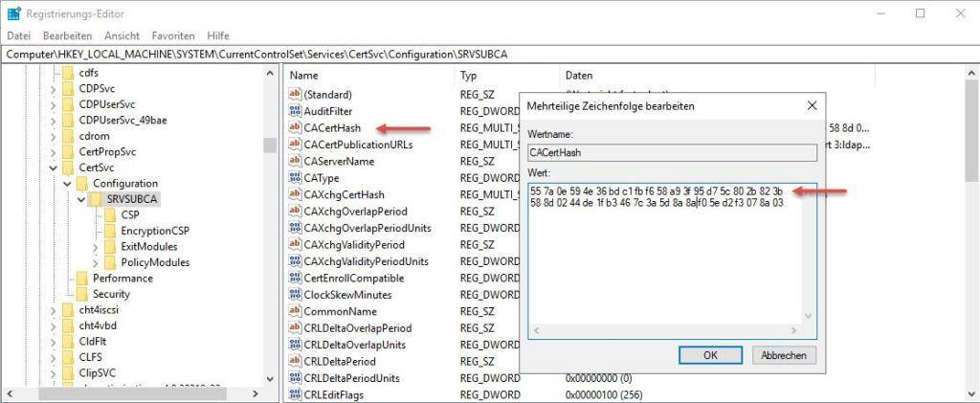Viewport: 980px width, 403px height.
Task: Click the Security folder icon in tree
Action: (81, 294)
